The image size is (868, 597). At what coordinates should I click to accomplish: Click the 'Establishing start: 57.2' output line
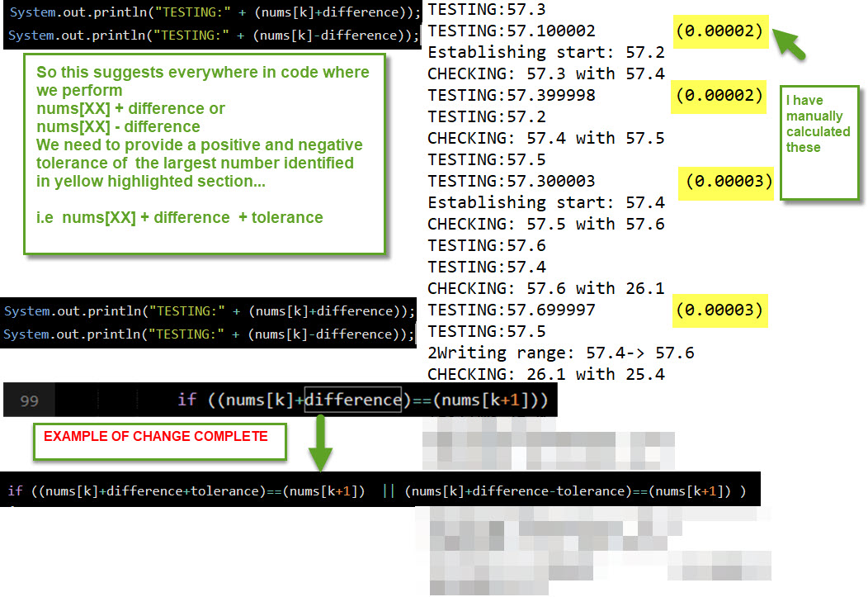[x=546, y=52]
